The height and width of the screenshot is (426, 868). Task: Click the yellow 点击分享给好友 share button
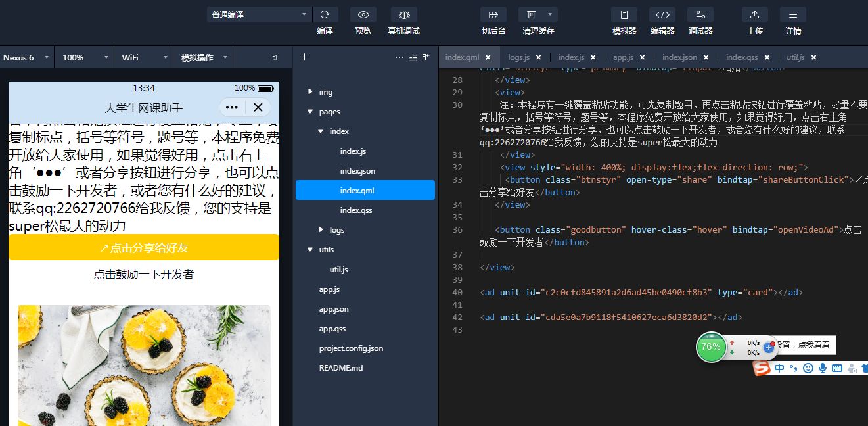pos(143,247)
